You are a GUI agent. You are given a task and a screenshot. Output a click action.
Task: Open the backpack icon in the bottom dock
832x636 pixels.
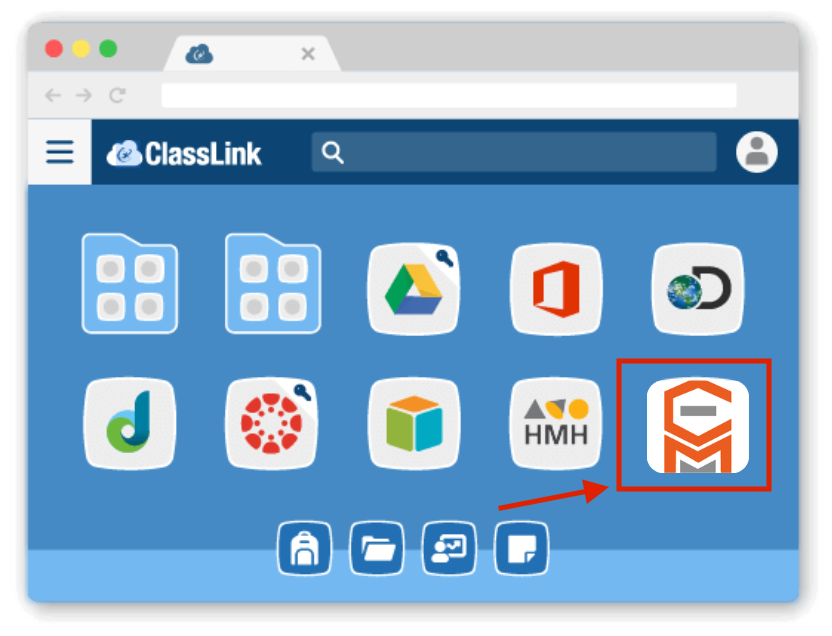click(x=305, y=548)
